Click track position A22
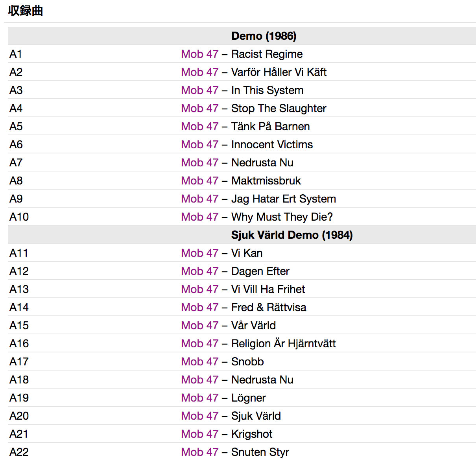476x459 pixels. 19,452
